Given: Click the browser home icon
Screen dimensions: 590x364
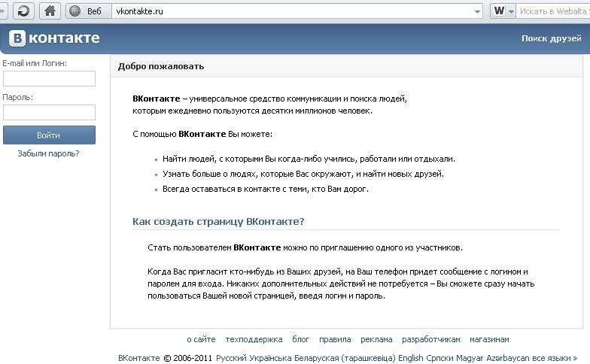Looking at the screenshot, I should coord(50,11).
